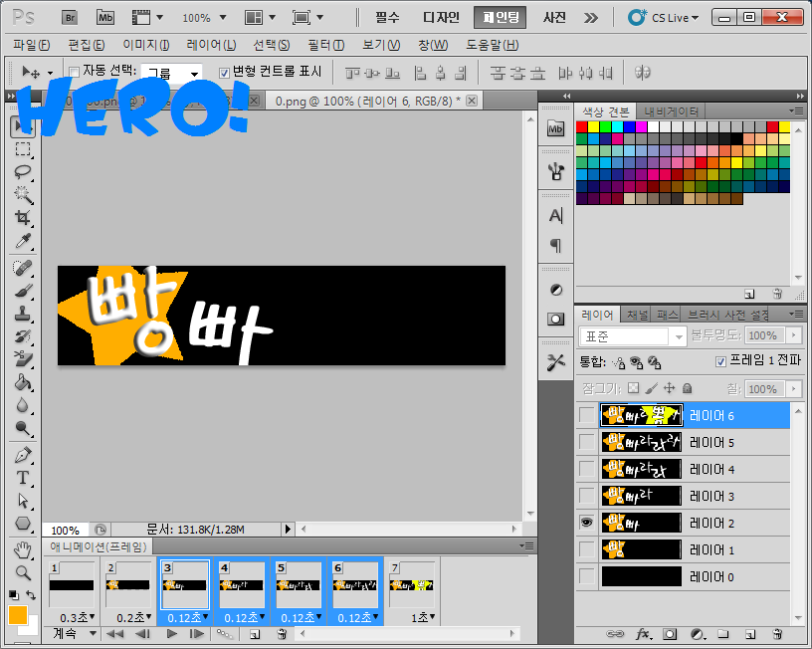Play the frame animation
The width and height of the screenshot is (812, 649).
(172, 633)
